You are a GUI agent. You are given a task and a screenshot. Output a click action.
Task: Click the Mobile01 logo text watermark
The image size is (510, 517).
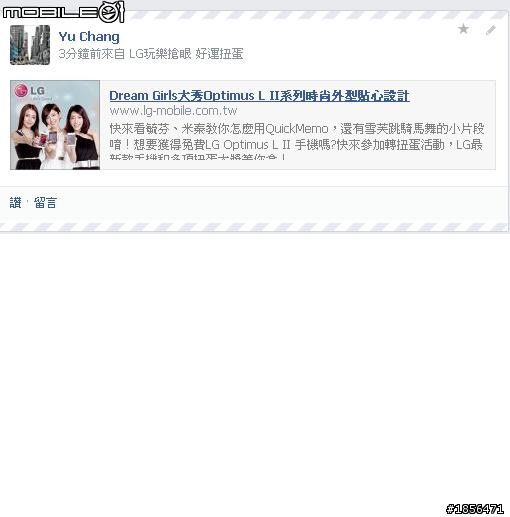click(50, 13)
